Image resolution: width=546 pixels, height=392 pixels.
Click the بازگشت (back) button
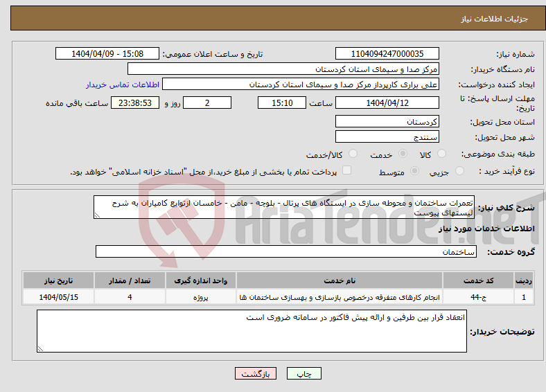coord(256,373)
